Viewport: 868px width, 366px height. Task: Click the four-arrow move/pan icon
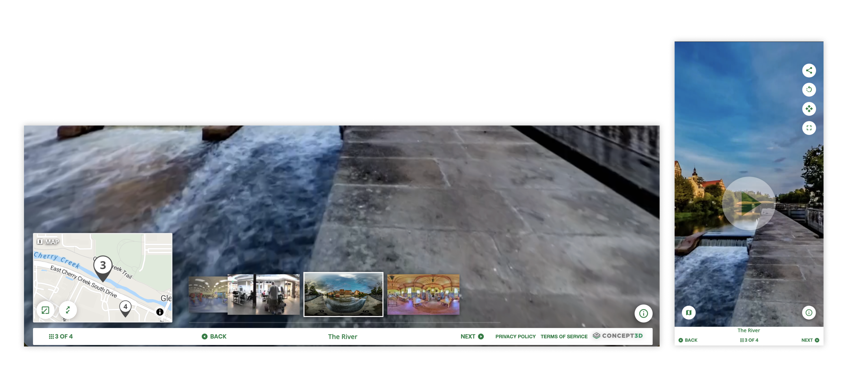coord(809,109)
